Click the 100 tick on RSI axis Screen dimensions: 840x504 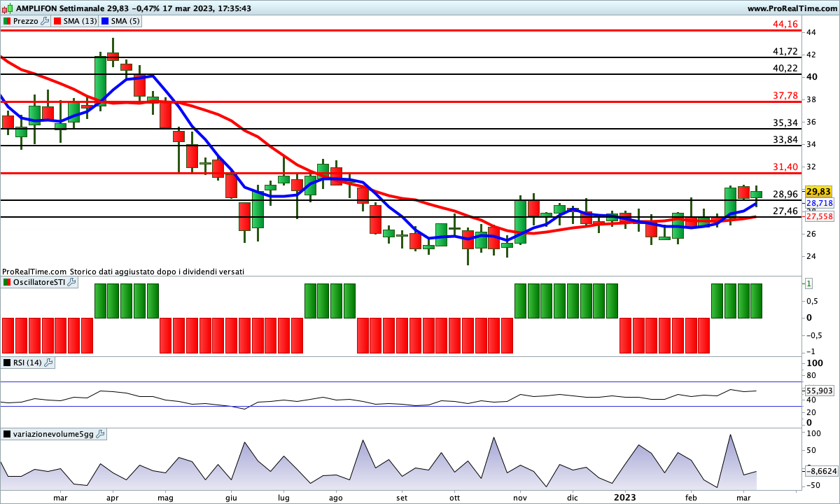815,364
